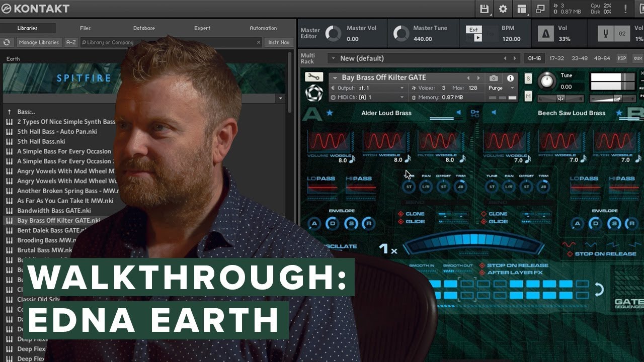The height and width of the screenshot is (362, 644).
Task: Solo the instrument with the S button
Action: tap(528, 78)
